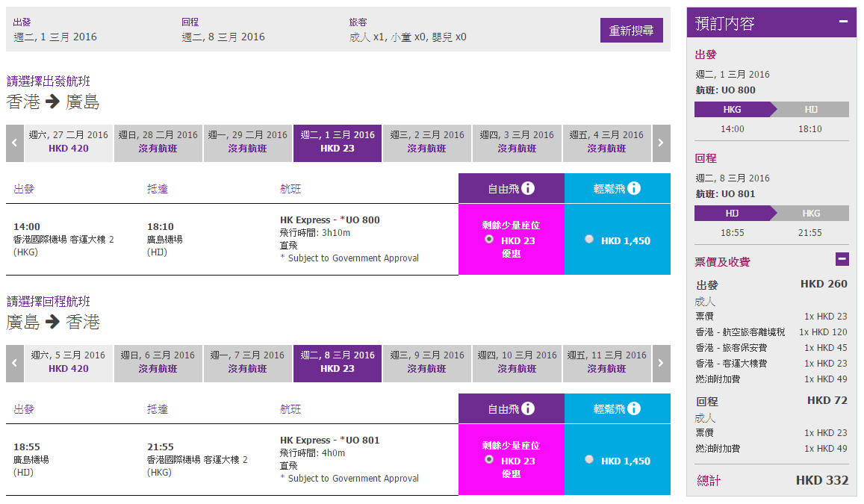Select outbound date tab 1 三月 2016
The height and width of the screenshot is (504, 864).
pos(338,143)
